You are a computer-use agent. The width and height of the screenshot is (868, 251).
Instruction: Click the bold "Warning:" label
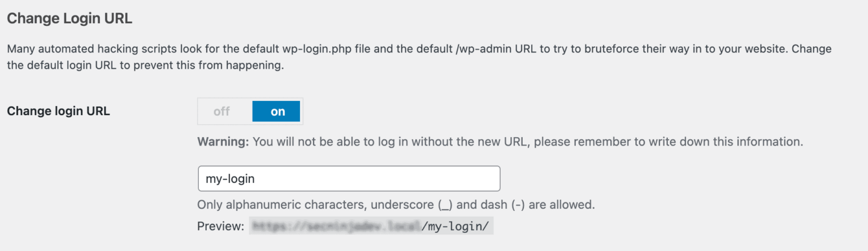pyautogui.click(x=223, y=142)
